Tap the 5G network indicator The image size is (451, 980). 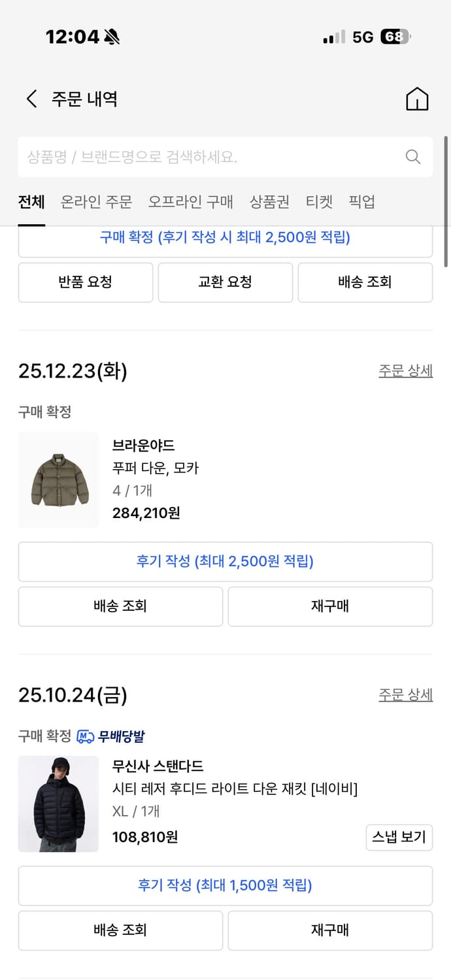(363, 37)
